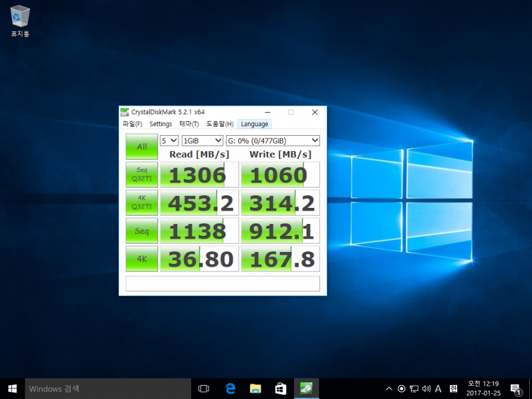Open the Settings menu
The image size is (532, 399).
(x=161, y=124)
